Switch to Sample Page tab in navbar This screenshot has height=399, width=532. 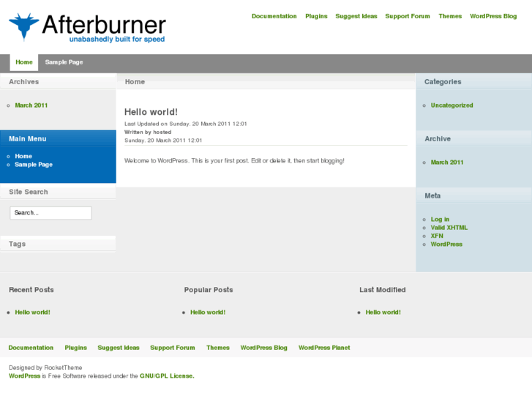[64, 62]
